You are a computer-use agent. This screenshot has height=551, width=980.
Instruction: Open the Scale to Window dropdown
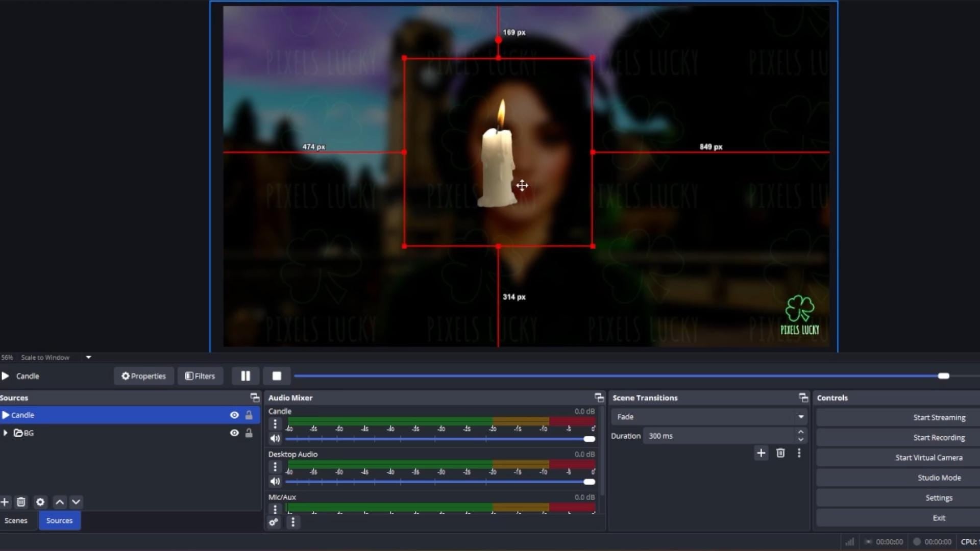click(88, 358)
